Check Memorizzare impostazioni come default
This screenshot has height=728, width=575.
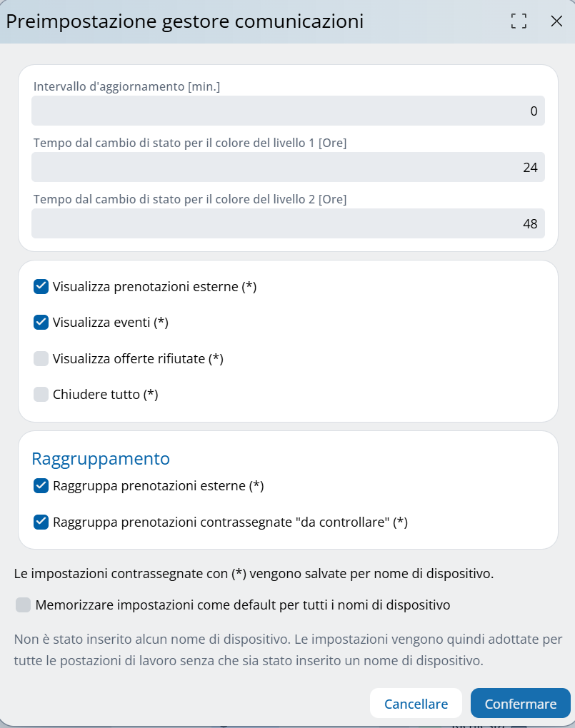pyautogui.click(x=24, y=605)
